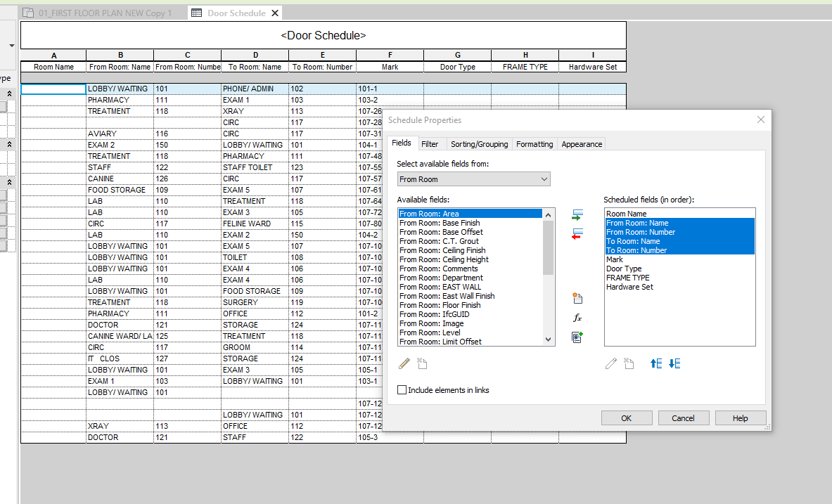Collapse the topmost properties section chevron
The width and height of the screenshot is (832, 504).
tap(9, 93)
